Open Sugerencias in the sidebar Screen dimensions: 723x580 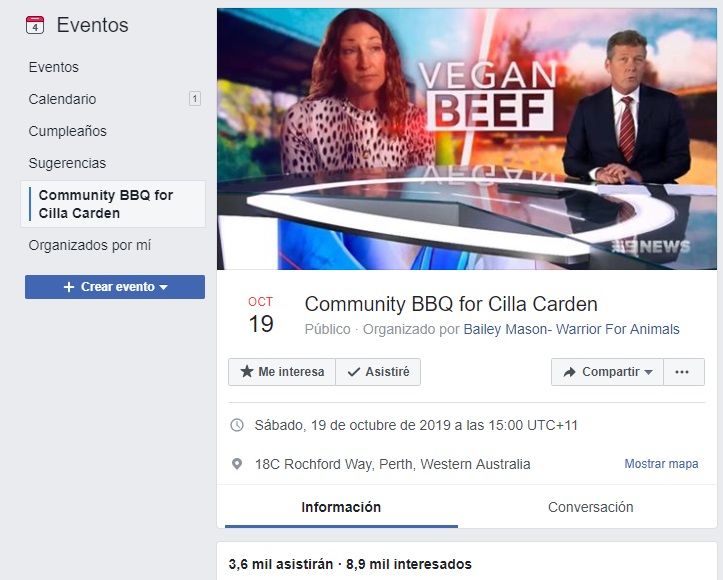coord(67,163)
